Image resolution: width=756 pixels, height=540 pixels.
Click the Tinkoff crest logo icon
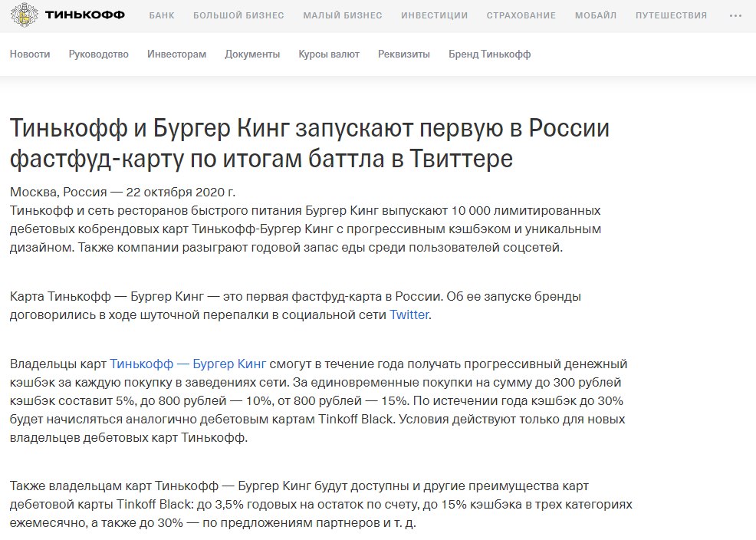(x=24, y=15)
